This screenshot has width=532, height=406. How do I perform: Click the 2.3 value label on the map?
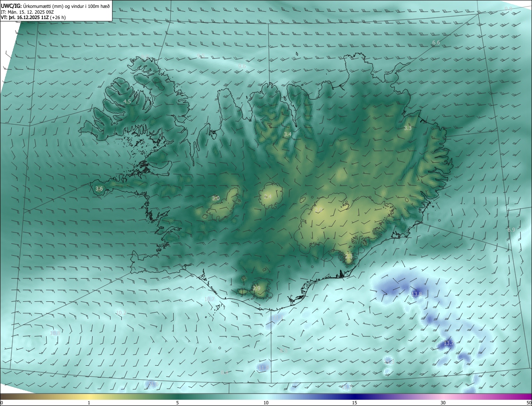(x=349, y=257)
